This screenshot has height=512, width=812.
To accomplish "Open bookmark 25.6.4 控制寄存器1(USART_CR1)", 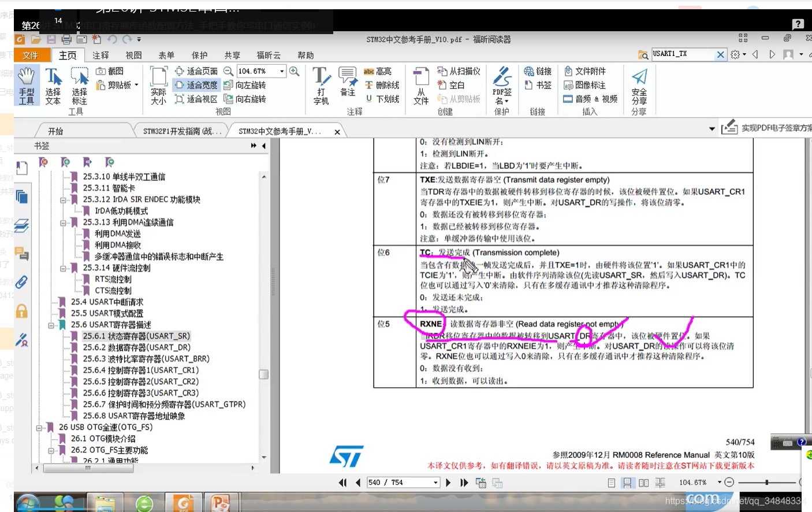I will (x=140, y=370).
